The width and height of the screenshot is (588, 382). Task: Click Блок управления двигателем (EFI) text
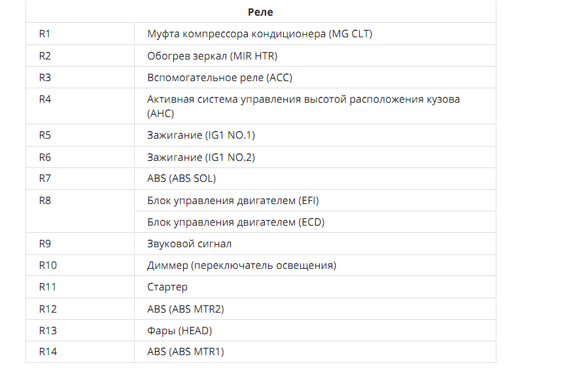click(x=233, y=201)
